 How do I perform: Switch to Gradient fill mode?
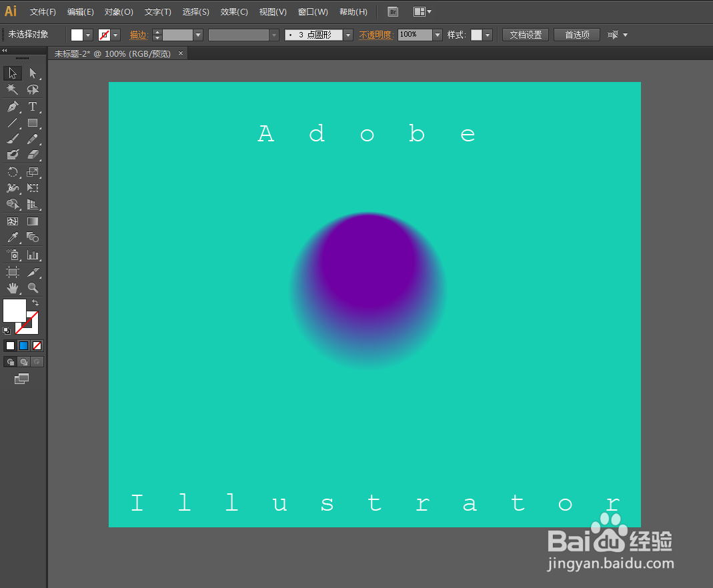coord(23,346)
